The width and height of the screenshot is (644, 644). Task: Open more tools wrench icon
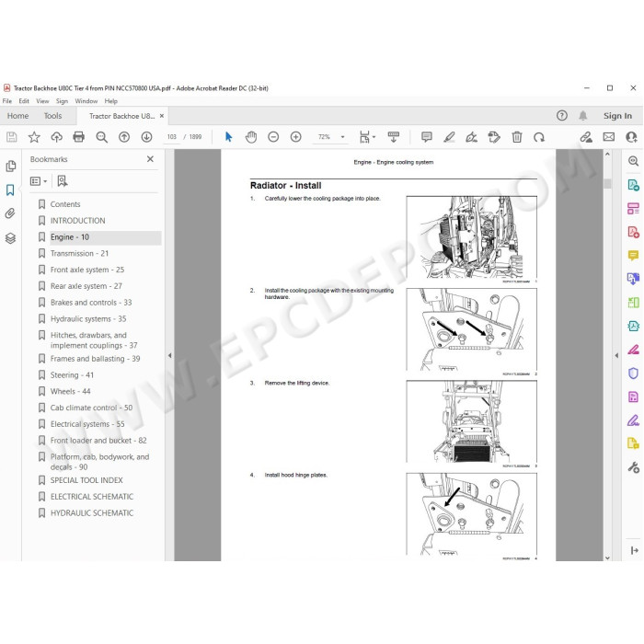(x=633, y=467)
